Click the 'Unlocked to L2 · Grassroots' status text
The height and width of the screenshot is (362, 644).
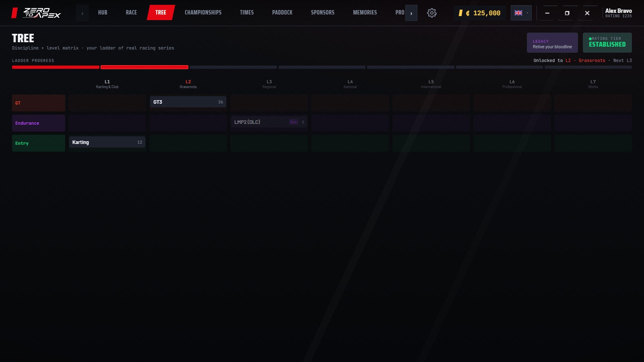(x=569, y=60)
